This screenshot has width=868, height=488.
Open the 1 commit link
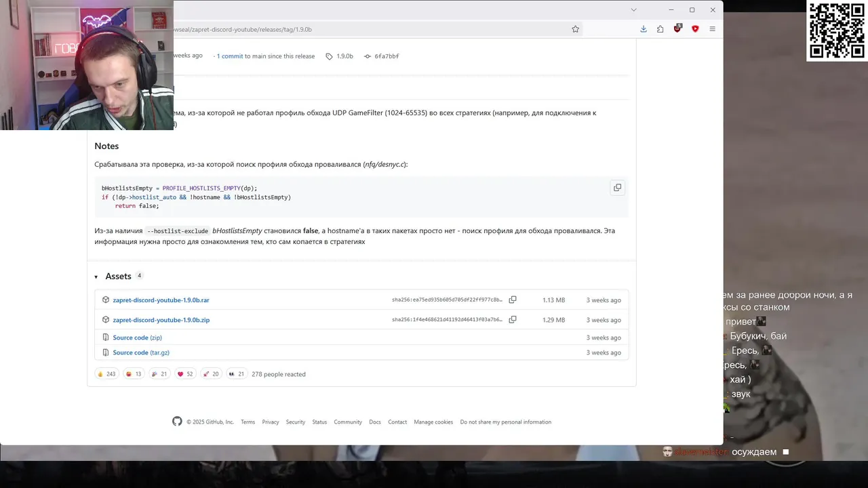coord(230,56)
